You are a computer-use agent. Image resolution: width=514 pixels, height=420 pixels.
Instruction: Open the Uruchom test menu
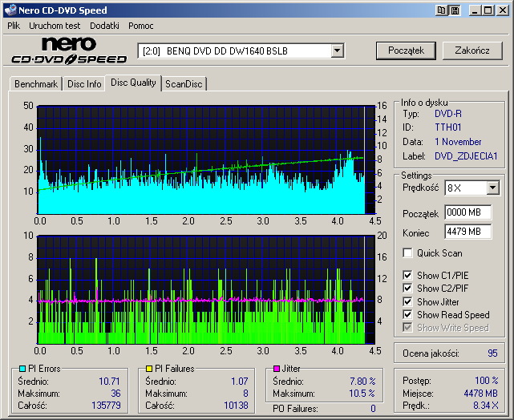click(55, 26)
